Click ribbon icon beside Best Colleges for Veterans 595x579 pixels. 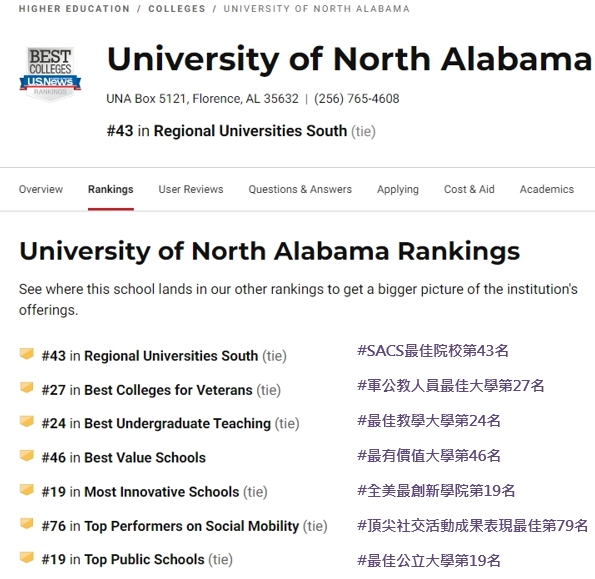point(27,387)
